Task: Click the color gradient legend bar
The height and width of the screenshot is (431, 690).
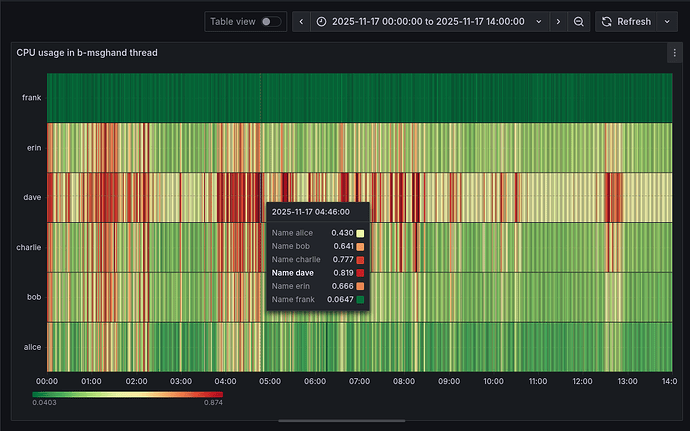Action: [127, 393]
